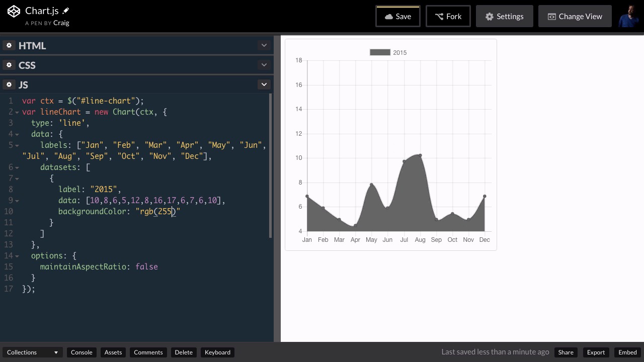Viewport: 644px width, 362px height.
Task: Collapse the JS editor chevron
Action: tap(264, 84)
